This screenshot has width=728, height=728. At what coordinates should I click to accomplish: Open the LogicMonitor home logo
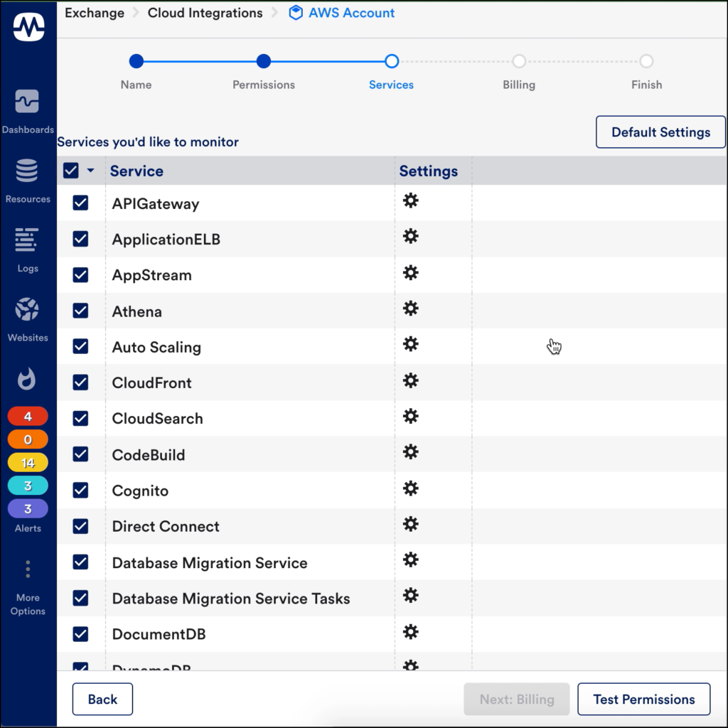28,26
